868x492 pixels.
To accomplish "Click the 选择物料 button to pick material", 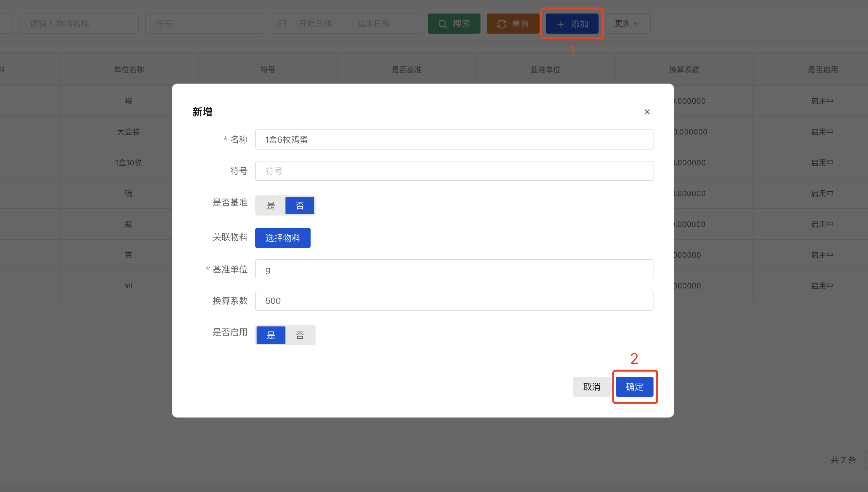I will pos(283,238).
